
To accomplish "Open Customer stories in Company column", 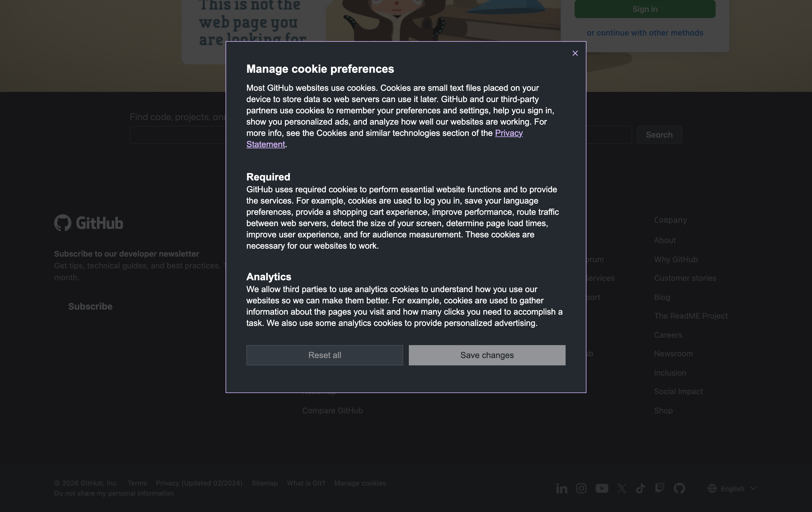I will click(x=685, y=278).
